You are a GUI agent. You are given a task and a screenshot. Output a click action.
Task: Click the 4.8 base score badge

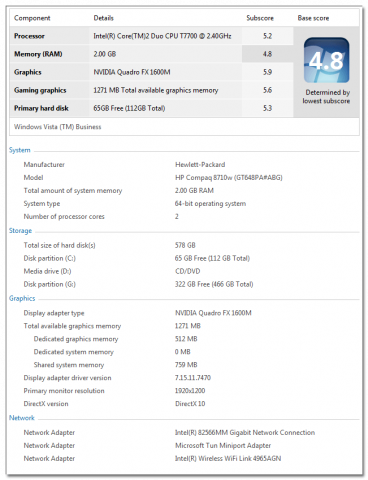pos(326,60)
